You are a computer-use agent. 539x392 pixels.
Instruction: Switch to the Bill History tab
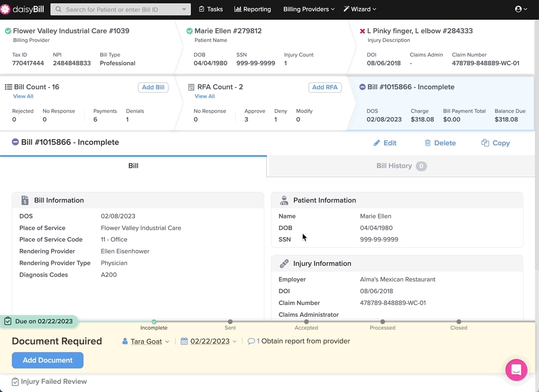[401, 166]
